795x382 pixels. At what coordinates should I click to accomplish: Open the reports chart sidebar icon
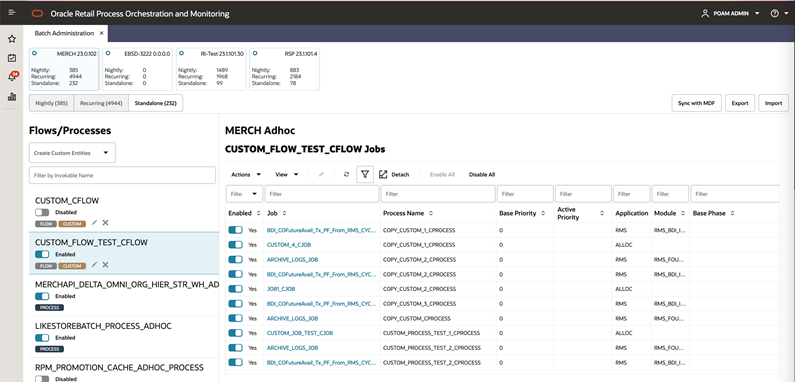(12, 96)
